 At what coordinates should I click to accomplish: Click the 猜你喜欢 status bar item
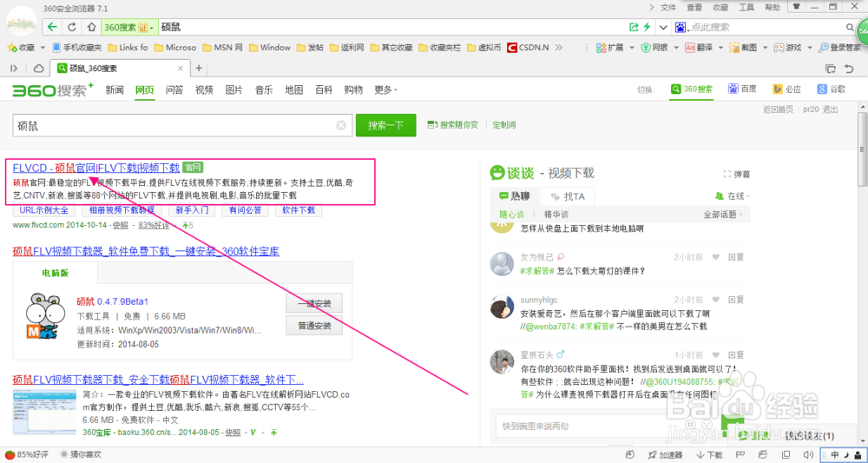click(x=80, y=454)
